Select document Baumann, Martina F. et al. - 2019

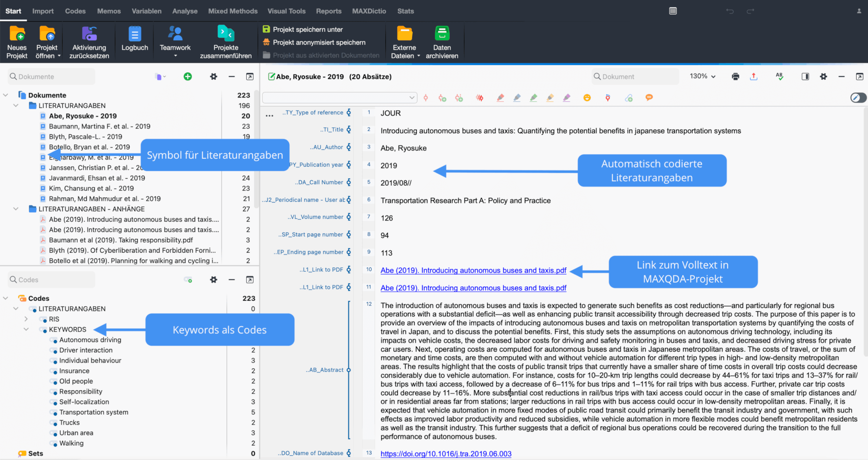(99, 126)
